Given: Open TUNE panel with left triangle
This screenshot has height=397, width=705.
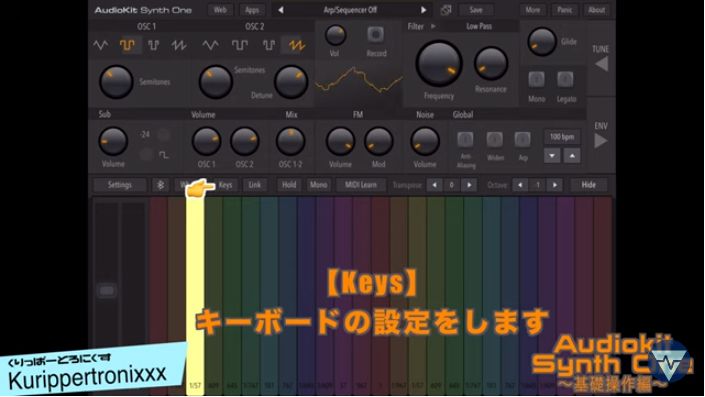Looking at the screenshot, I should coord(602,64).
